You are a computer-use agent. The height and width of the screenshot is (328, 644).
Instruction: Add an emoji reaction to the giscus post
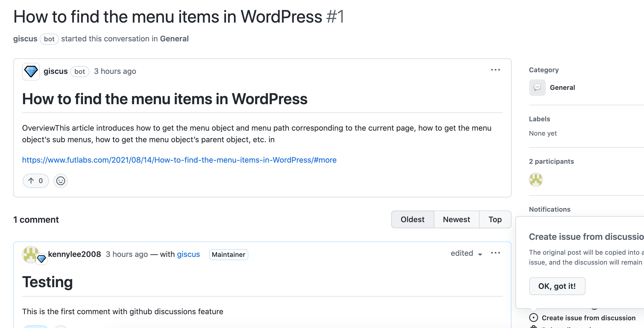coord(61,181)
